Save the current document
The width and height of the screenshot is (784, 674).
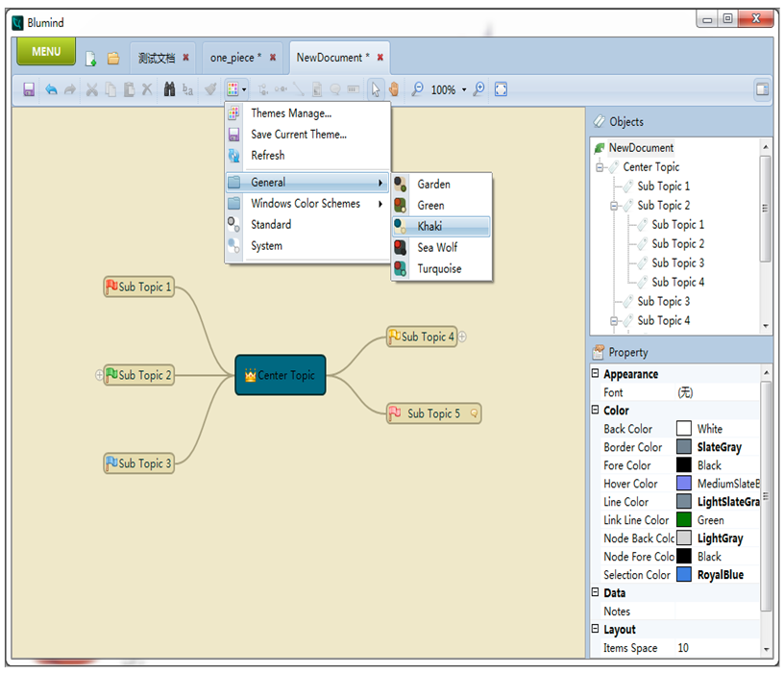(x=29, y=89)
